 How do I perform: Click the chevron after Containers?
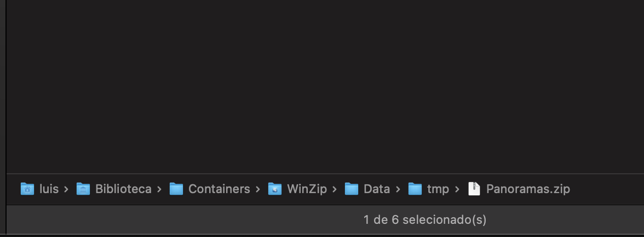[x=258, y=189]
